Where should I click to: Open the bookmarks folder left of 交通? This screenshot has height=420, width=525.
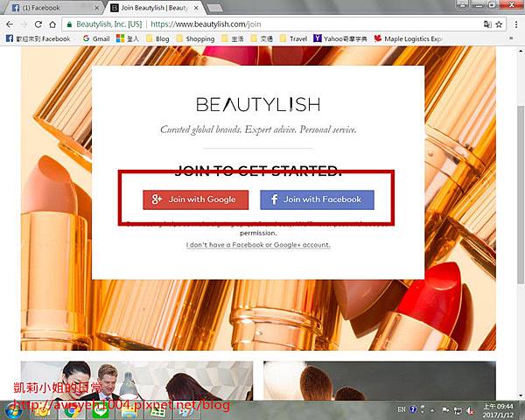tap(233, 38)
